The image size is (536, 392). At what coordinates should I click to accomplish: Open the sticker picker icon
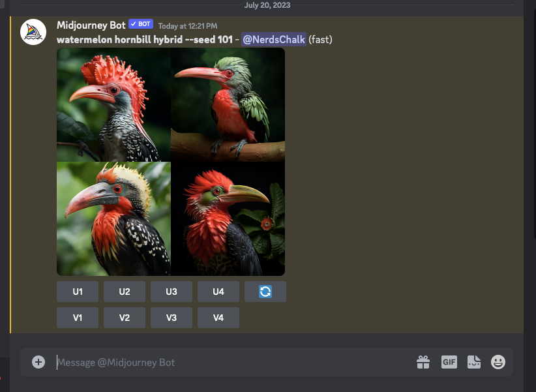pos(474,362)
